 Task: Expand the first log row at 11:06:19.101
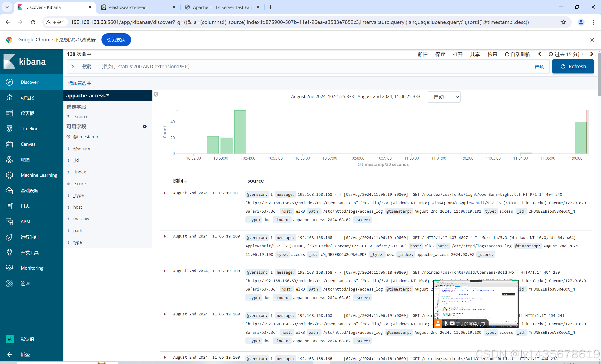click(165, 193)
